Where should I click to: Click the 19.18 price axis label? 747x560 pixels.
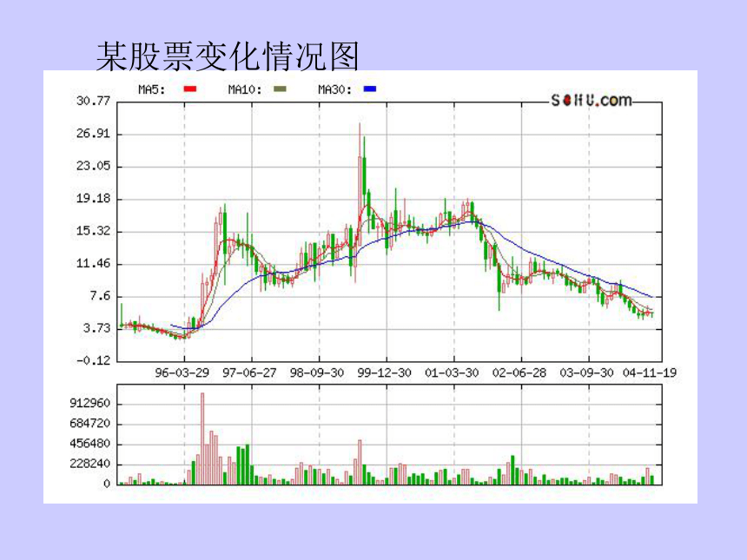(94, 198)
